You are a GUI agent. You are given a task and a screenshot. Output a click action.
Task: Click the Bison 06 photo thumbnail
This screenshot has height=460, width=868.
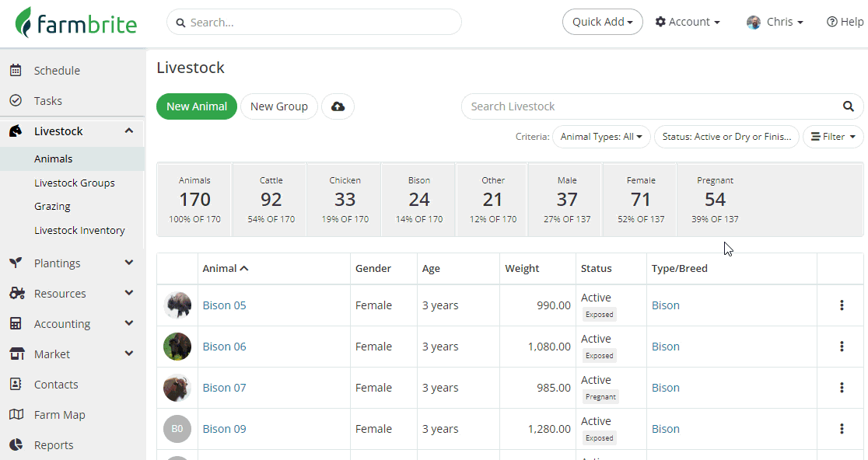(177, 346)
